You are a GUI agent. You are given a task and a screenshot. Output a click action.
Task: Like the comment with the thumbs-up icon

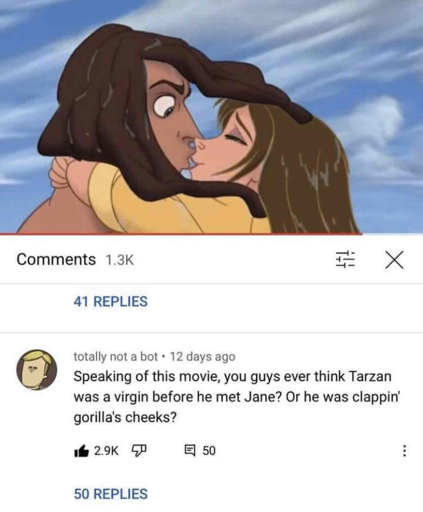[x=81, y=451]
